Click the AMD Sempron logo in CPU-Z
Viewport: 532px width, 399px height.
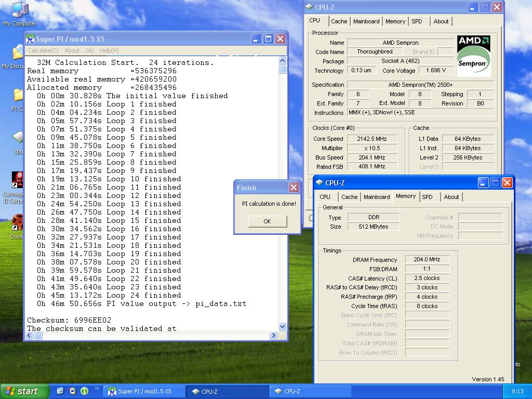click(x=474, y=56)
